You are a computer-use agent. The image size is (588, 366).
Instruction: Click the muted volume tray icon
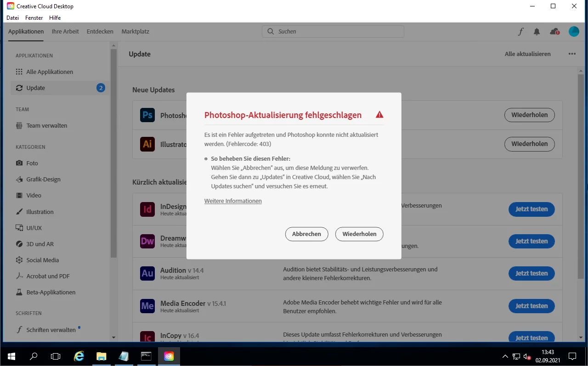click(x=527, y=356)
